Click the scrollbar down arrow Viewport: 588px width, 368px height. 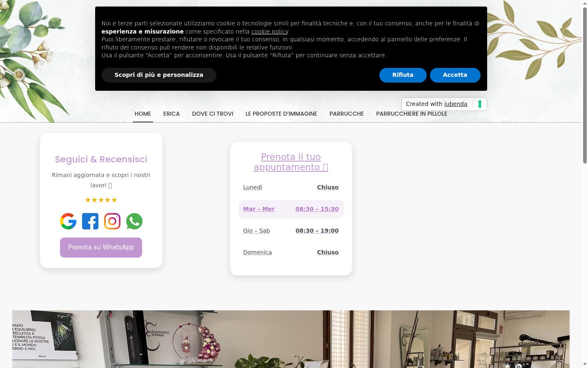pyautogui.click(x=585, y=364)
